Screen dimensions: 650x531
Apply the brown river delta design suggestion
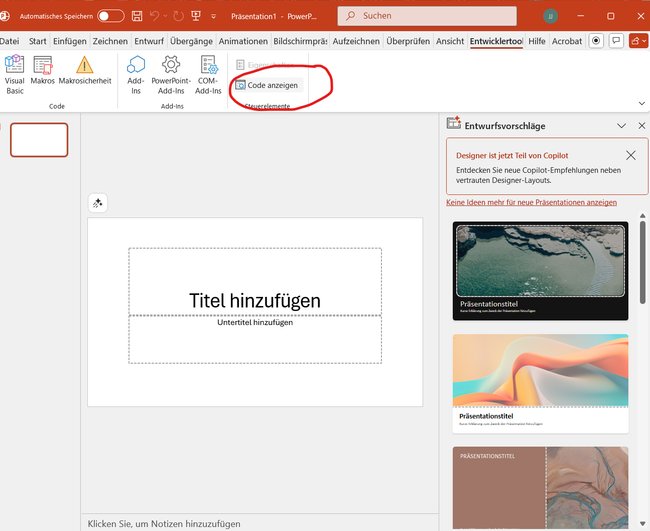[x=541, y=488]
